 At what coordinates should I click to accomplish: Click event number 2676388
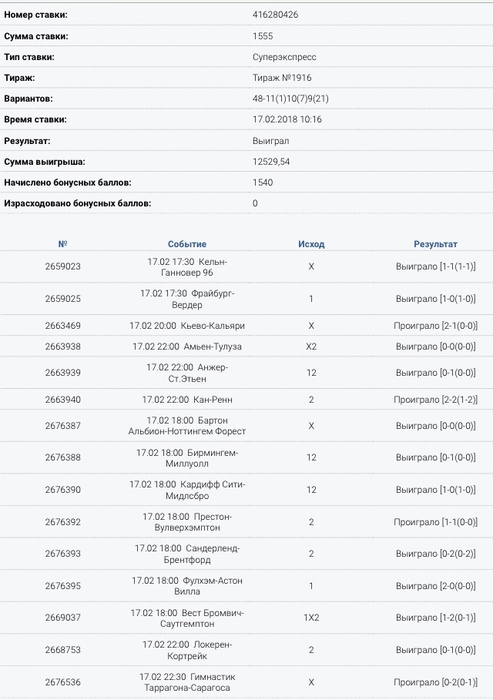point(63,458)
